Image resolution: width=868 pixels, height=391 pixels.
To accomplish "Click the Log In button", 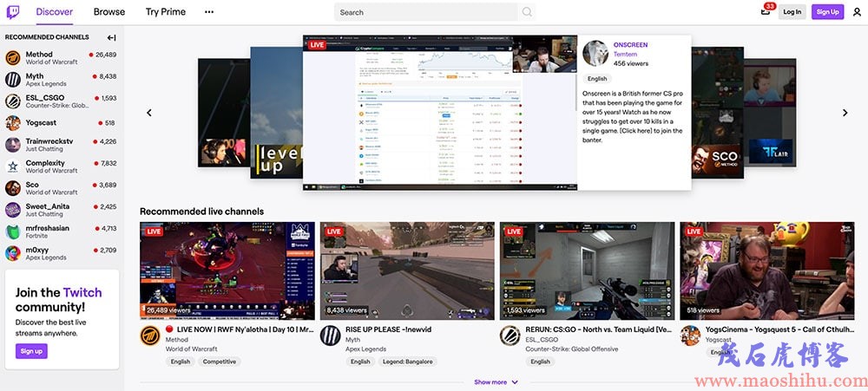I will tap(792, 11).
